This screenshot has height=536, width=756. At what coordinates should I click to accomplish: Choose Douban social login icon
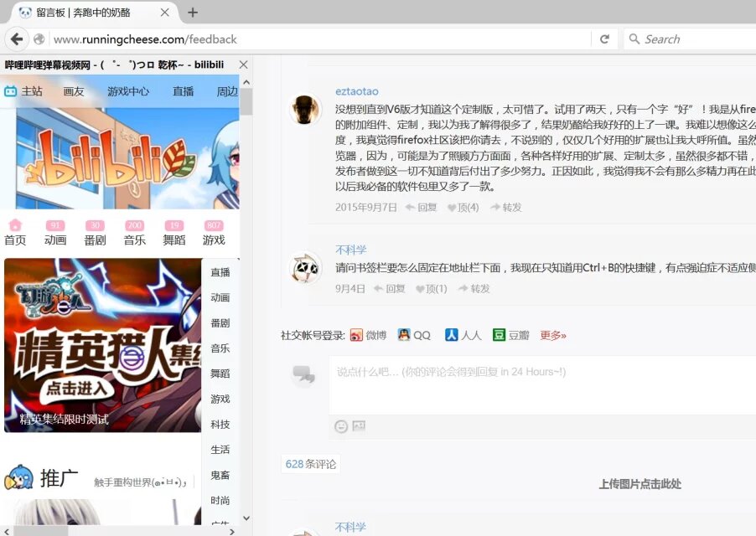[x=500, y=335]
